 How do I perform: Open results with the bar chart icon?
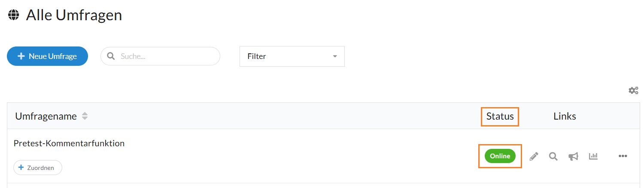coord(593,156)
